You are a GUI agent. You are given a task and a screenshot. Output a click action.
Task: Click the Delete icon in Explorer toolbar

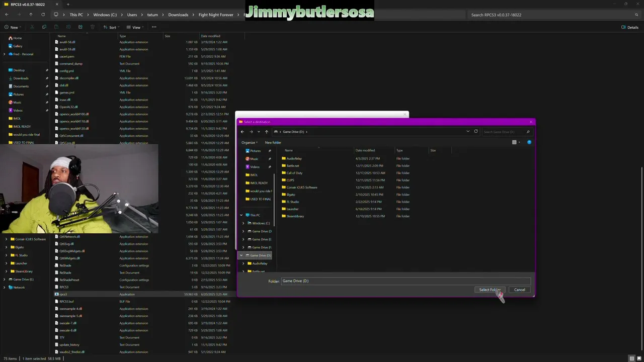pyautogui.click(x=93, y=27)
